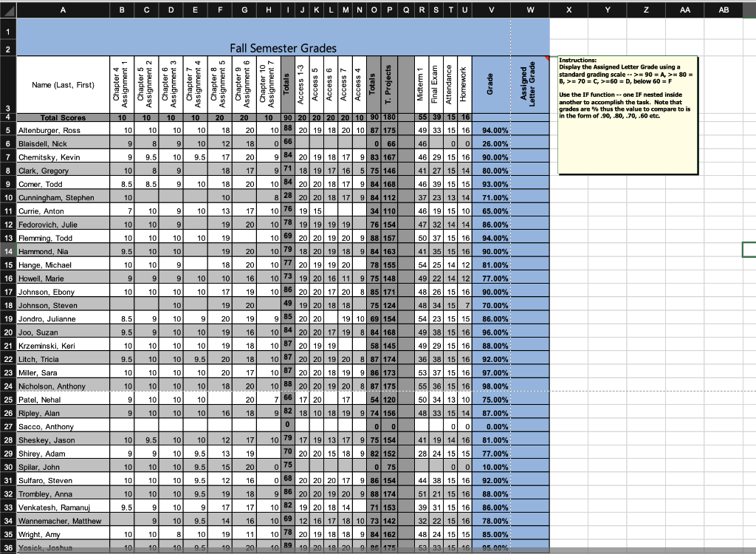Click the Fall Semester Grades title cell
756x554 pixels.
click(x=283, y=48)
